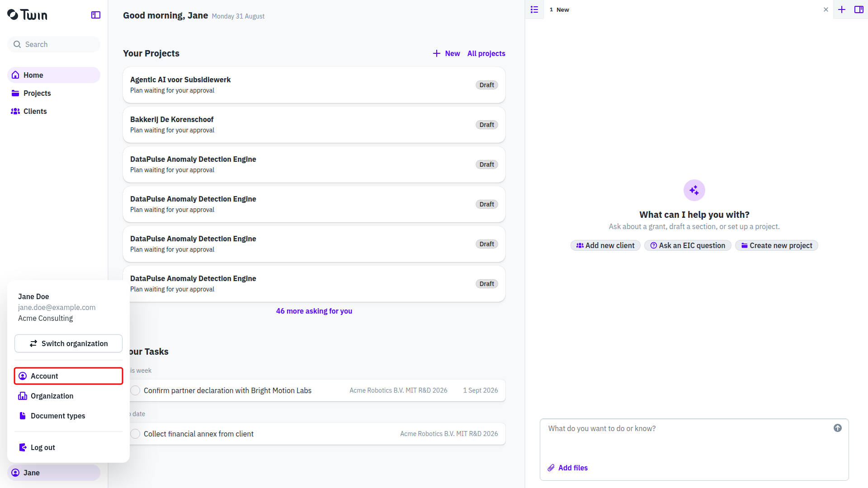This screenshot has height=488, width=868.
Task: Open Bakkerij De Korenschoof project
Action: click(x=314, y=125)
